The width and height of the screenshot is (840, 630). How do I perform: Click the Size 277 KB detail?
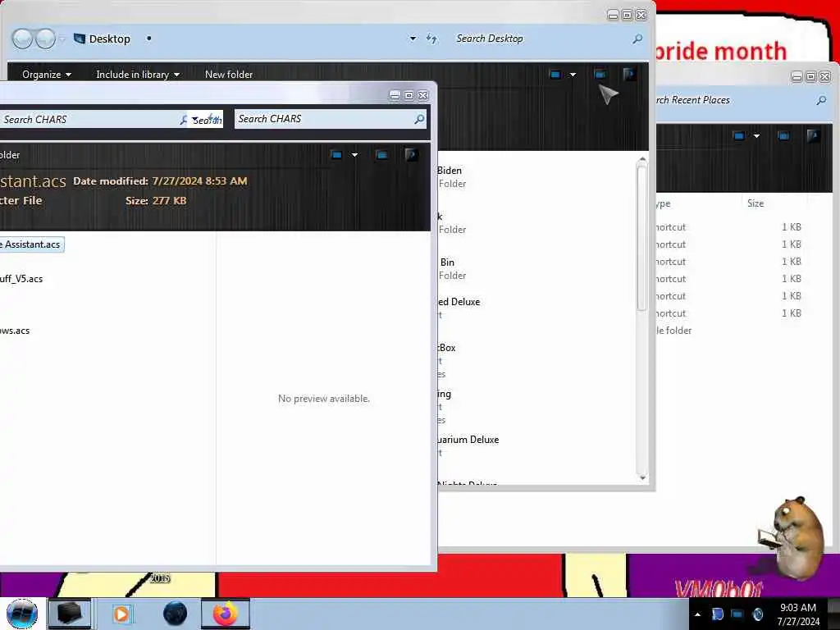[x=156, y=200]
